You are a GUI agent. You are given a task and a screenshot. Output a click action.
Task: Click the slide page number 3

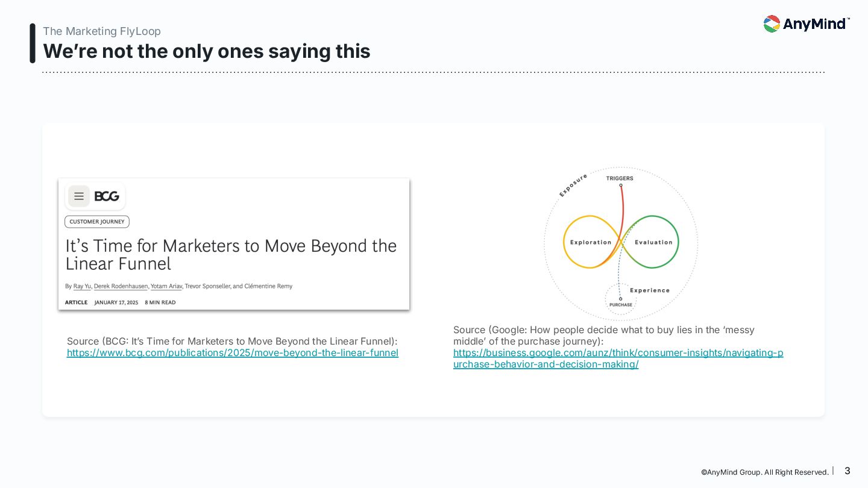pos(847,471)
